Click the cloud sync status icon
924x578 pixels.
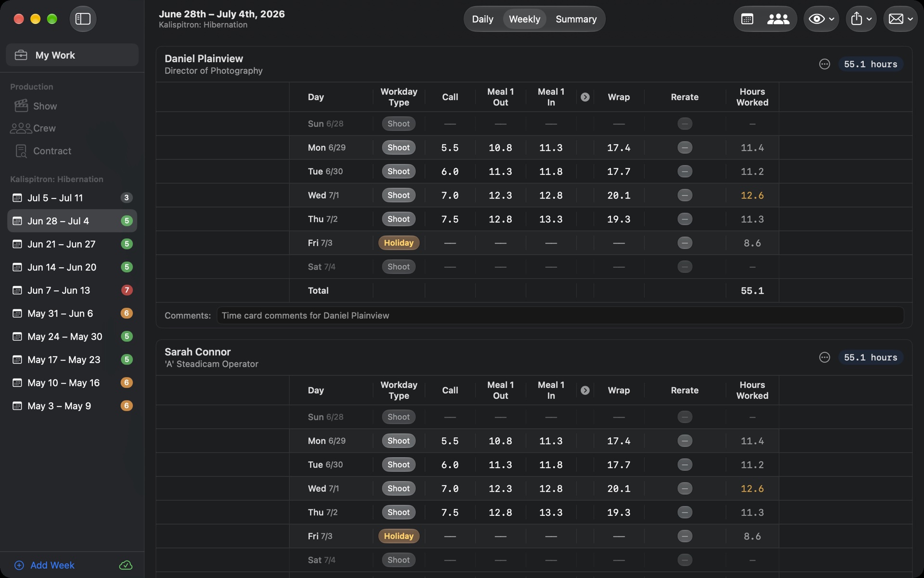coord(126,565)
